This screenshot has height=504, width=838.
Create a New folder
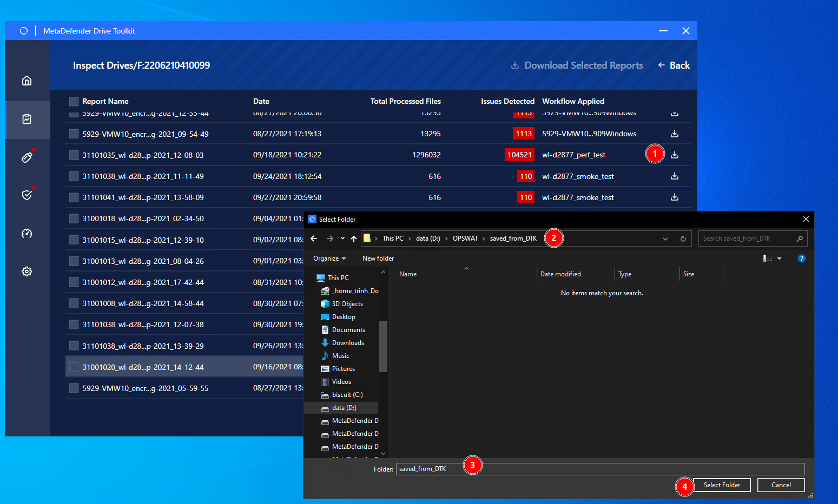coord(378,258)
